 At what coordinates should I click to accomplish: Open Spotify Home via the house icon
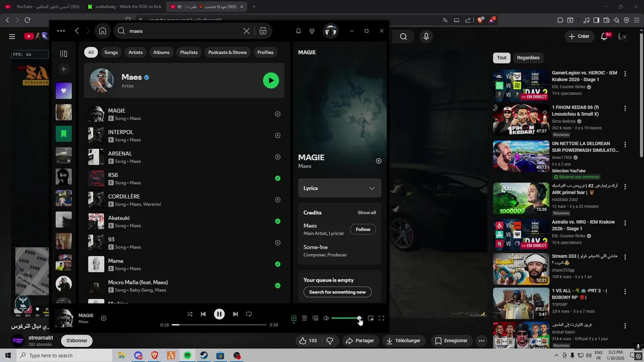(103, 31)
